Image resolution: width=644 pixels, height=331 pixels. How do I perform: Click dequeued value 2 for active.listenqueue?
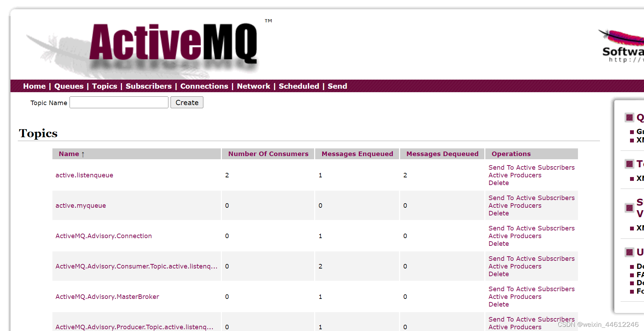point(405,175)
